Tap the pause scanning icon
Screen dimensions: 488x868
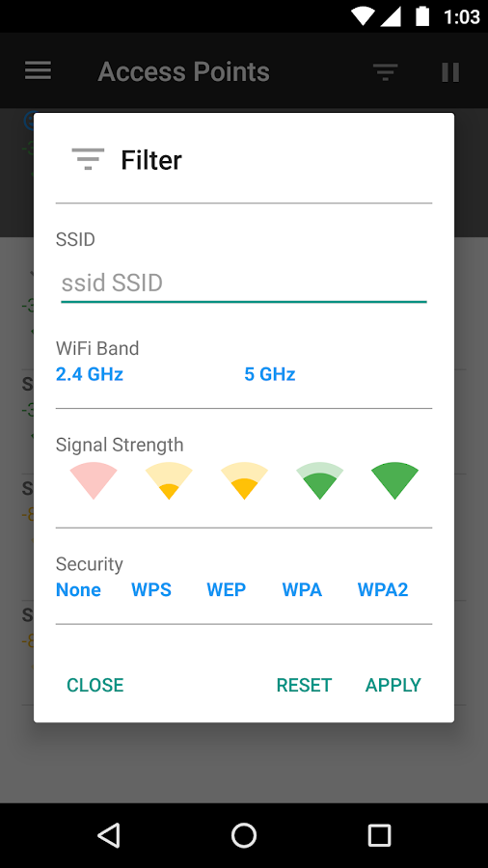tap(450, 72)
